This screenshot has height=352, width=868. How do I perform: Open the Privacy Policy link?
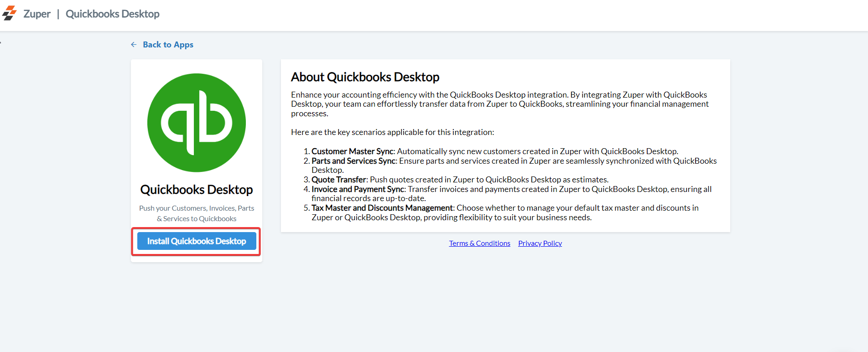tap(540, 243)
